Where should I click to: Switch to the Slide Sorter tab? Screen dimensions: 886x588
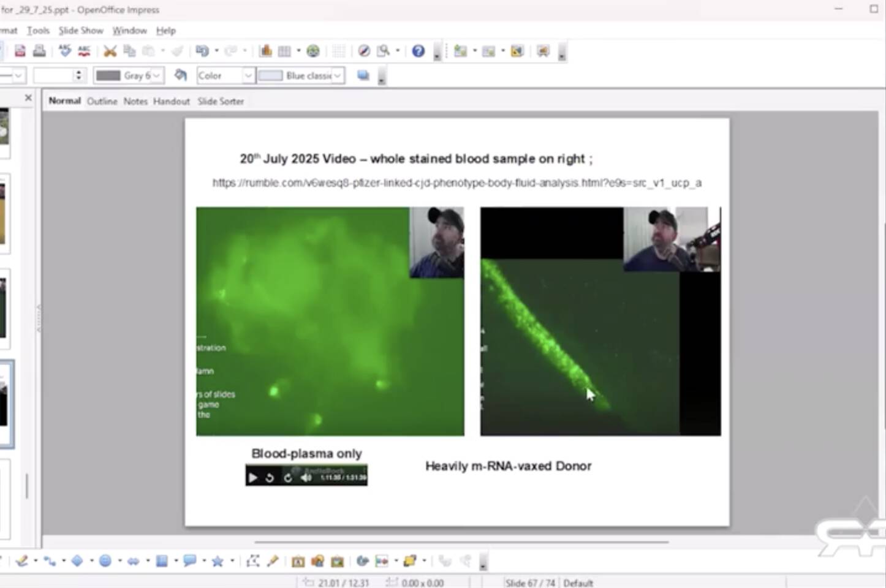pyautogui.click(x=221, y=101)
